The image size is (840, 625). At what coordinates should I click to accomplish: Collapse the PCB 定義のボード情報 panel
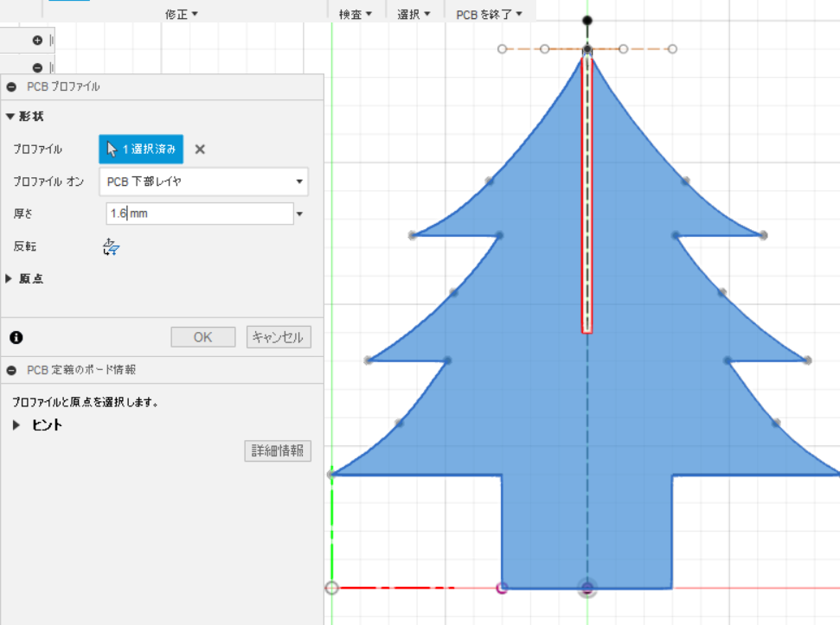click(x=11, y=370)
